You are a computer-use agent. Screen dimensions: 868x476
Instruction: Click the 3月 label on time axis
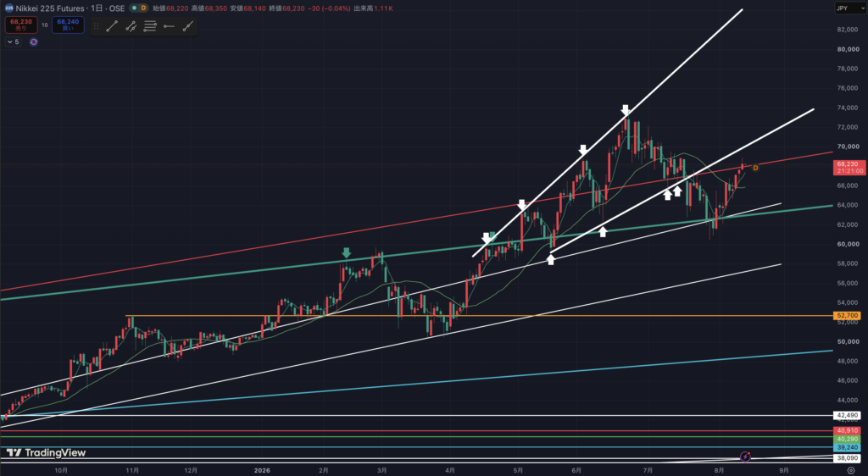click(x=382, y=470)
